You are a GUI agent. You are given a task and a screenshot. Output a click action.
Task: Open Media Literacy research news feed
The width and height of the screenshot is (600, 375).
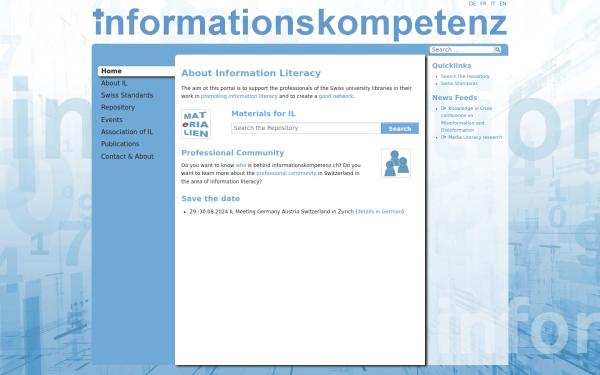(471, 137)
